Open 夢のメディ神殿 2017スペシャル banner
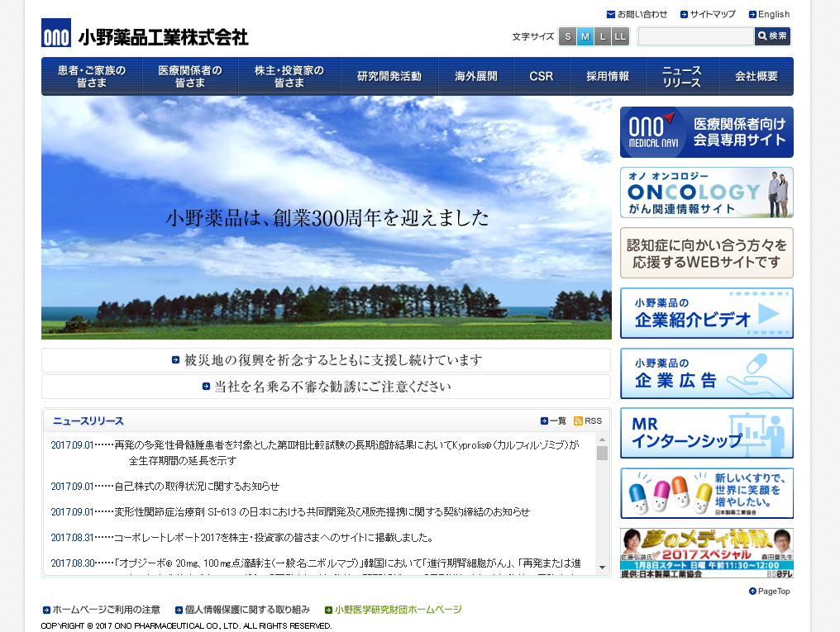The height and width of the screenshot is (632, 840). pos(707,554)
